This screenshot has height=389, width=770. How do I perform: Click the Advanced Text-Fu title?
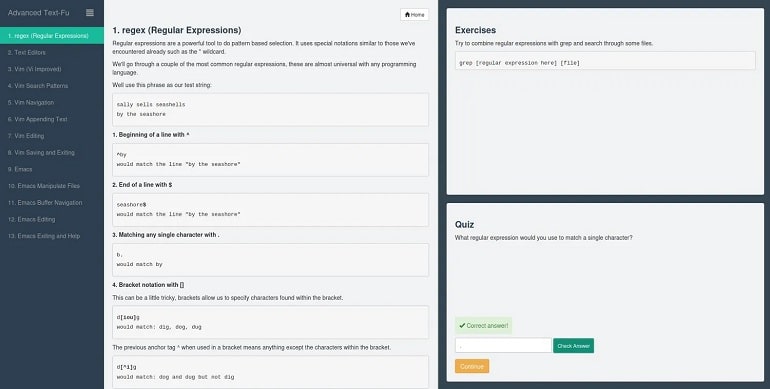coord(39,13)
